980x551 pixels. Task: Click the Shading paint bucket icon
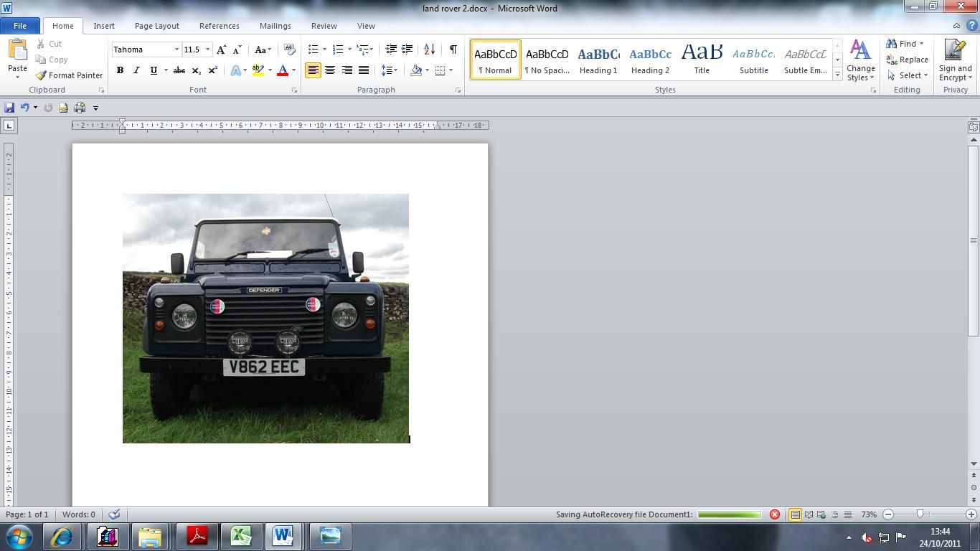416,70
